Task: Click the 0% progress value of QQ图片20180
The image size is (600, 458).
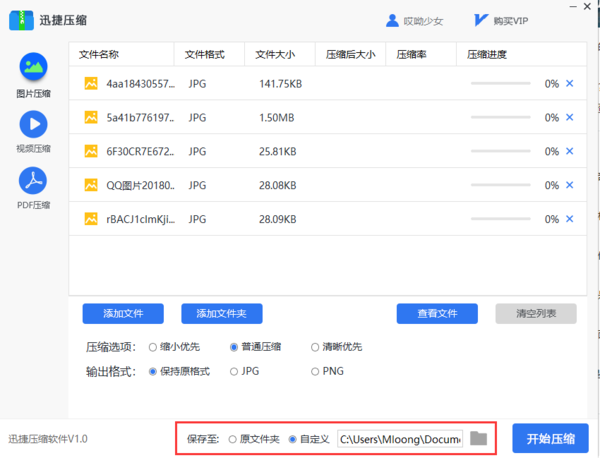Action: pyautogui.click(x=552, y=185)
